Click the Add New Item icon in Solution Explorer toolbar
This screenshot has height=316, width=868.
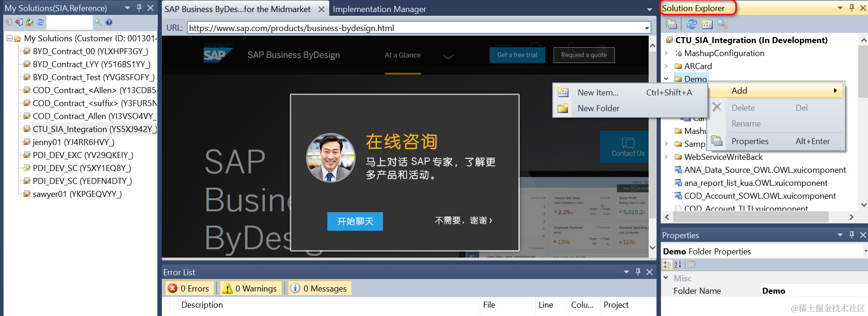point(707,24)
